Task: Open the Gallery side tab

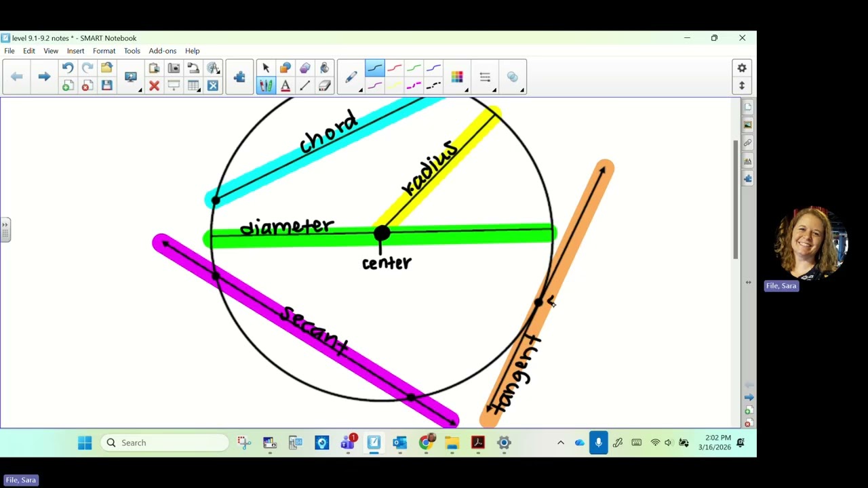Action: click(x=748, y=125)
